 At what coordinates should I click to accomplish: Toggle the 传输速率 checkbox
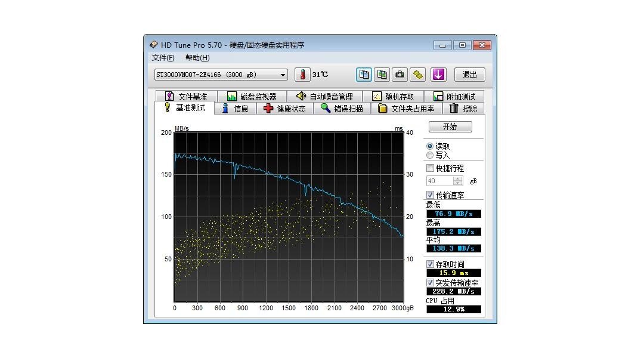pyautogui.click(x=430, y=195)
